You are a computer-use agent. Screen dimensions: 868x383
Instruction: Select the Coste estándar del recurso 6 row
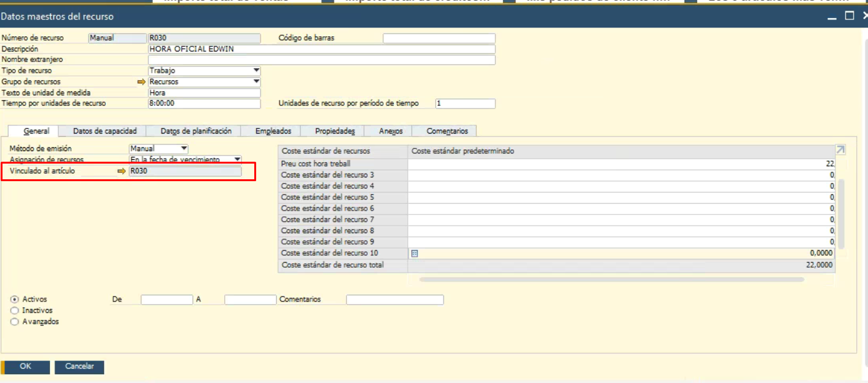(556, 209)
